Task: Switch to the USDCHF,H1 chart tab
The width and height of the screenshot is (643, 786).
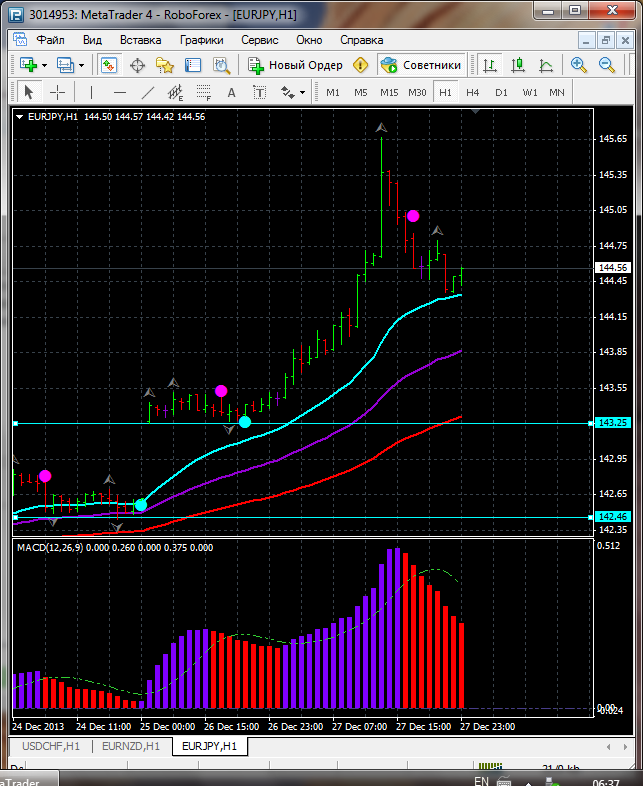Action: click(50, 746)
